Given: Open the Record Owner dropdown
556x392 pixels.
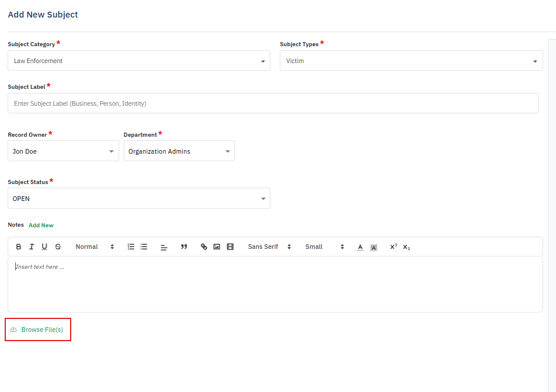Looking at the screenshot, I should (x=63, y=151).
